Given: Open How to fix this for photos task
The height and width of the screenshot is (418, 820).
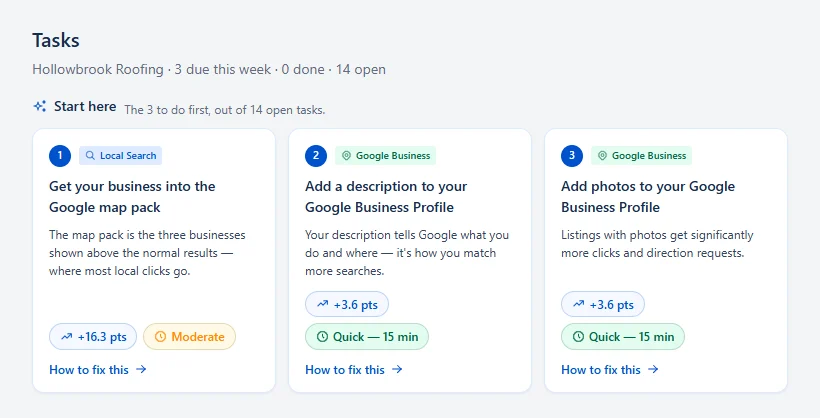Looking at the screenshot, I should (x=610, y=369).
